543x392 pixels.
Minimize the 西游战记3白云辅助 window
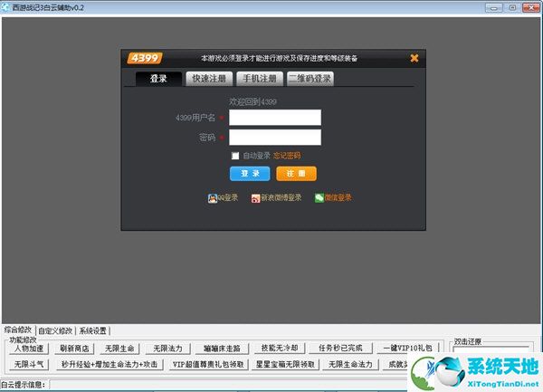[x=494, y=7]
